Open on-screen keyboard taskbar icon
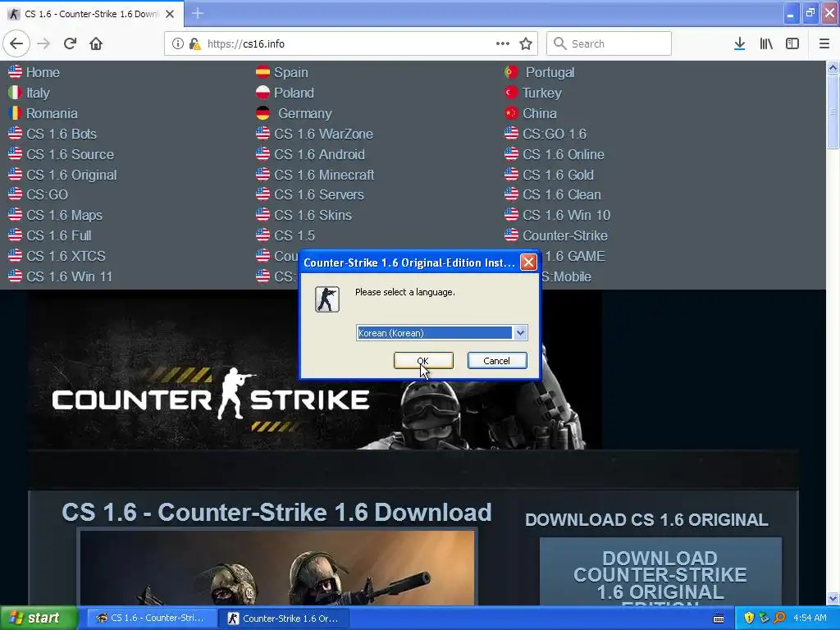The image size is (840, 630). (719, 619)
